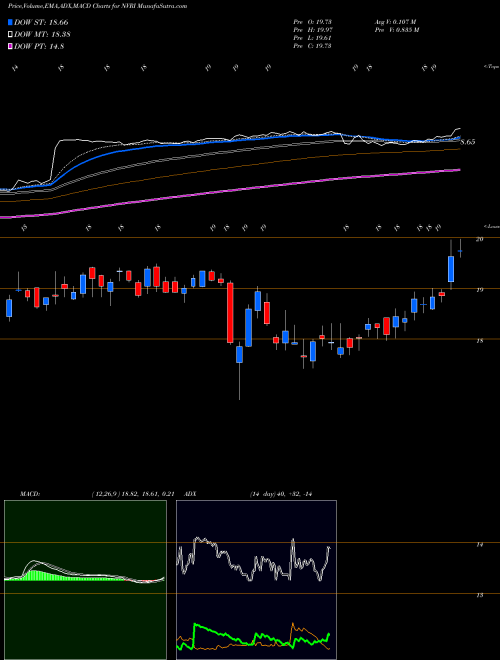Click the tall red candlestick dropping below 18
This screenshot has width=500, height=660.
pos(230,313)
